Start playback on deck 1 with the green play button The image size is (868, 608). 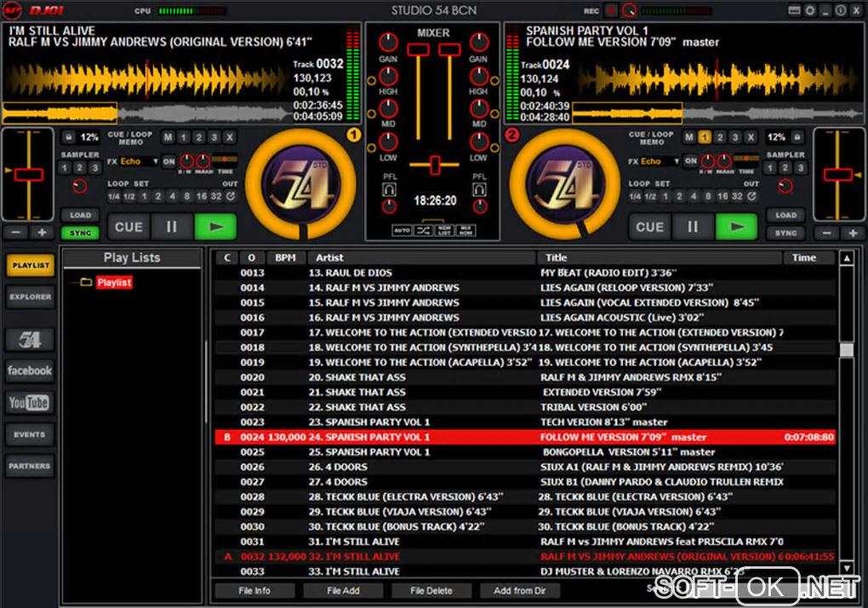pyautogui.click(x=215, y=227)
